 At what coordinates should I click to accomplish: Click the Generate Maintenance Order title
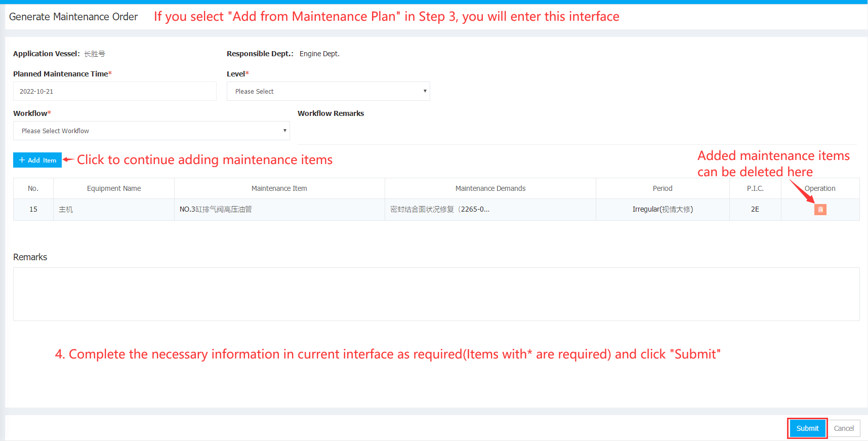pyautogui.click(x=73, y=17)
